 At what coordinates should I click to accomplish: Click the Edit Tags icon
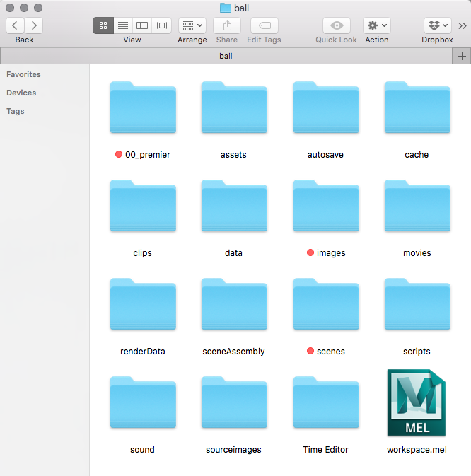tap(264, 25)
